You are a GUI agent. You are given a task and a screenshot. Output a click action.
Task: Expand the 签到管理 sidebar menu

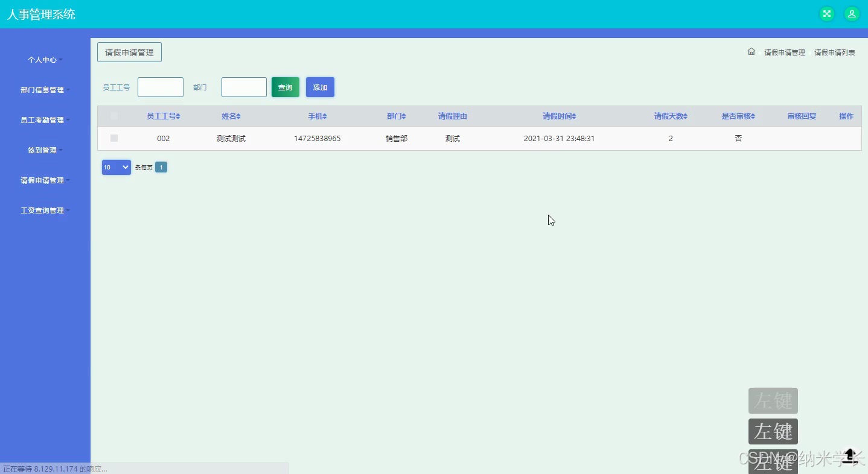coord(45,150)
